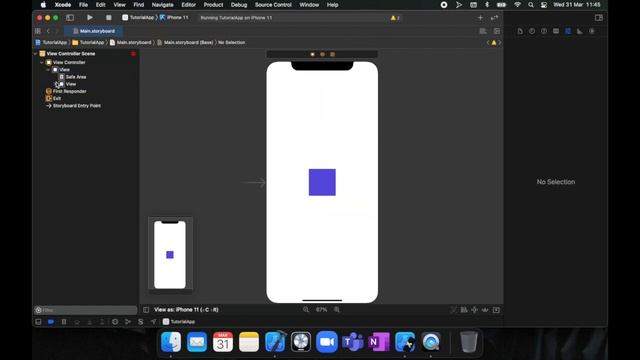The height and width of the screenshot is (360, 640).
Task: Click the related items grid icon
Action: (38, 31)
